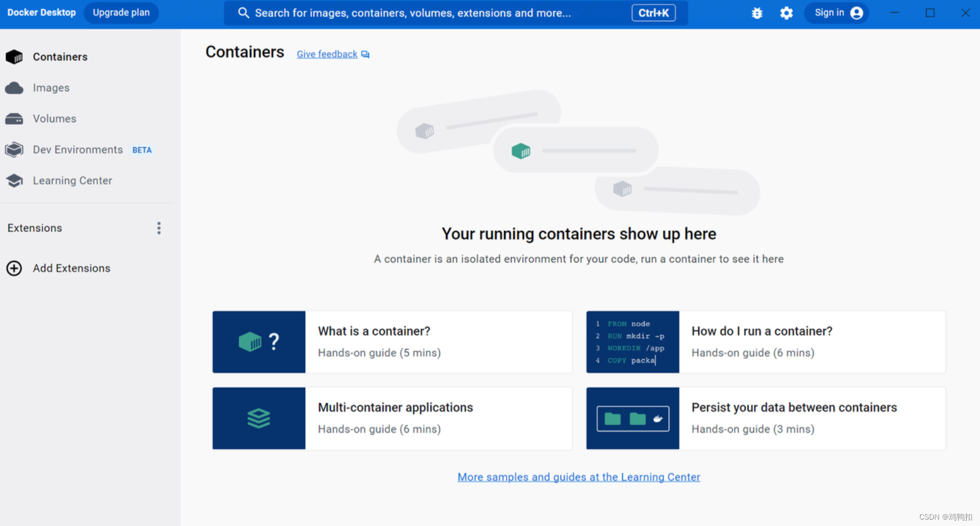This screenshot has width=980, height=526.
Task: Open Settings via the gear icon
Action: (786, 13)
